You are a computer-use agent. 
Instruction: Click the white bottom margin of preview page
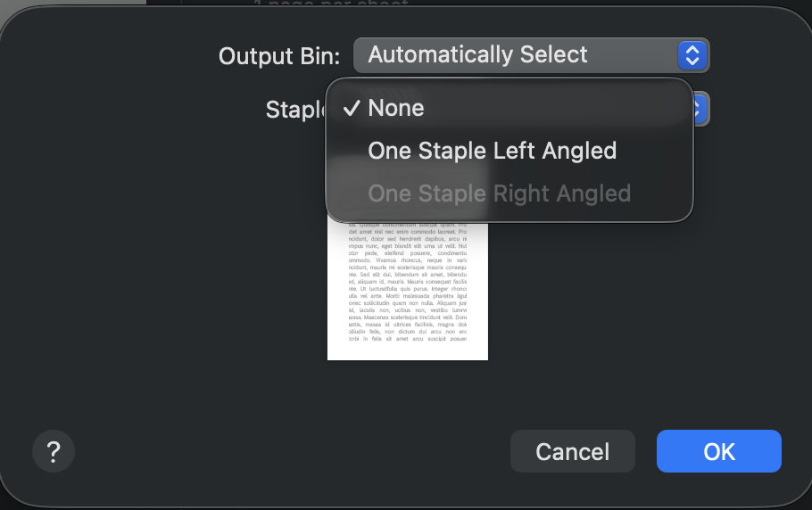click(x=408, y=351)
